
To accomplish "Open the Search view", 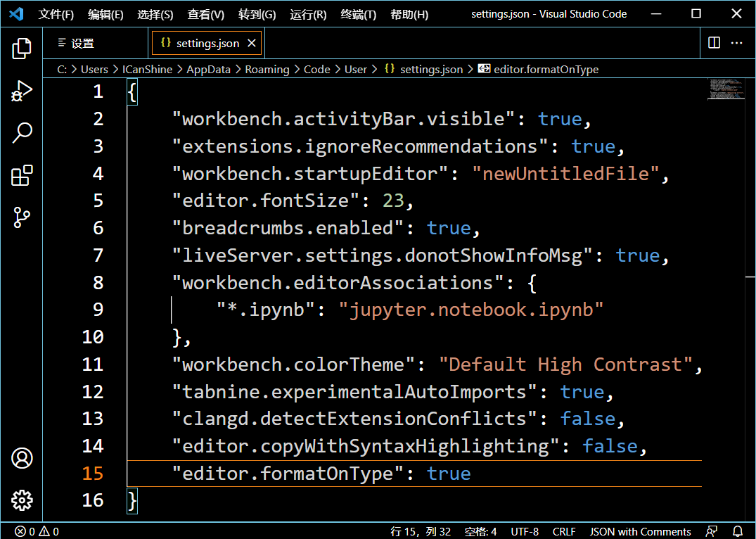I will point(22,133).
